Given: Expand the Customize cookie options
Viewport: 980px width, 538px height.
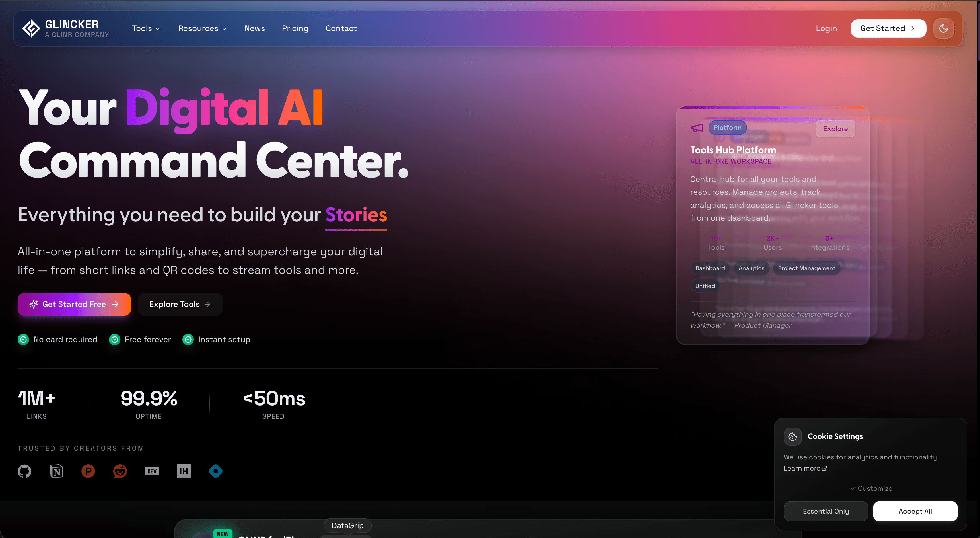Looking at the screenshot, I should tap(871, 488).
